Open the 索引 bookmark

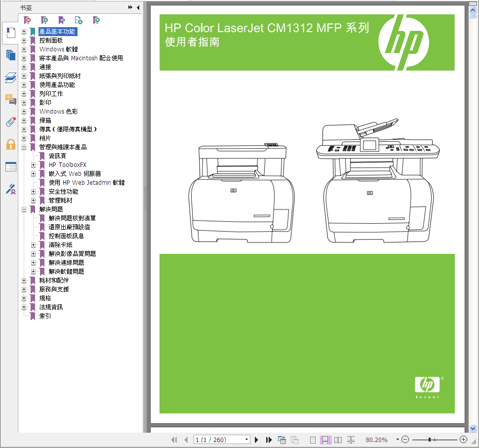(x=45, y=316)
